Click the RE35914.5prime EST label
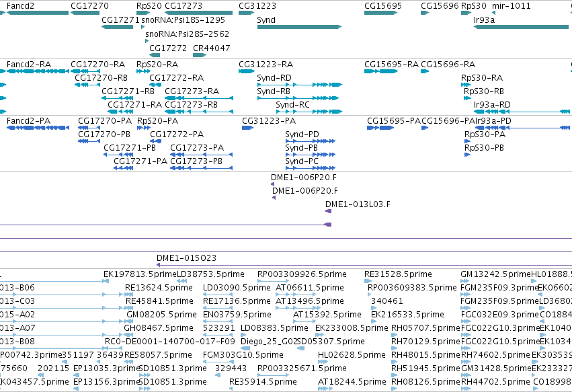The height and width of the screenshot is (392, 572). click(x=263, y=382)
